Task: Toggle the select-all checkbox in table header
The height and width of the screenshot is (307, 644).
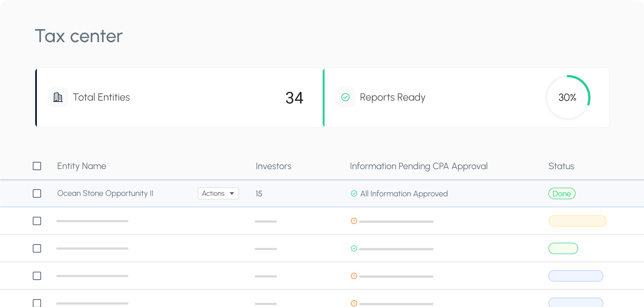Action: [x=37, y=166]
